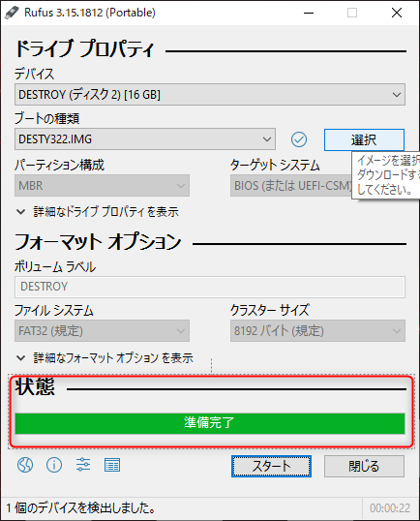Click the ボリューム ラベル field DESTROY

[x=210, y=287]
